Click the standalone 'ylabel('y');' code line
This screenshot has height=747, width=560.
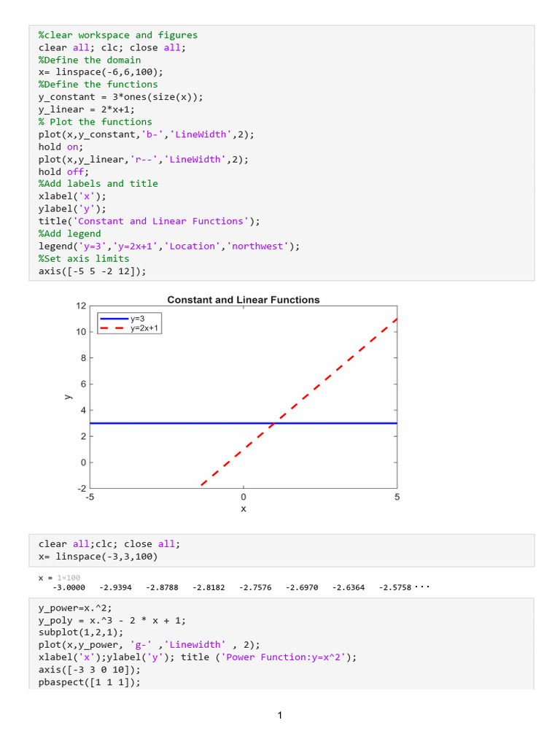[72, 209]
